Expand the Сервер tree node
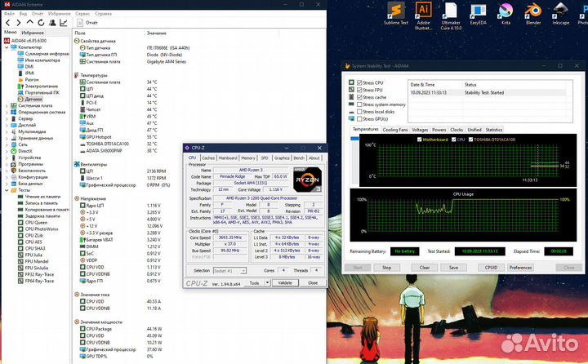The width and height of the screenshot is (588, 364). coord(7,118)
